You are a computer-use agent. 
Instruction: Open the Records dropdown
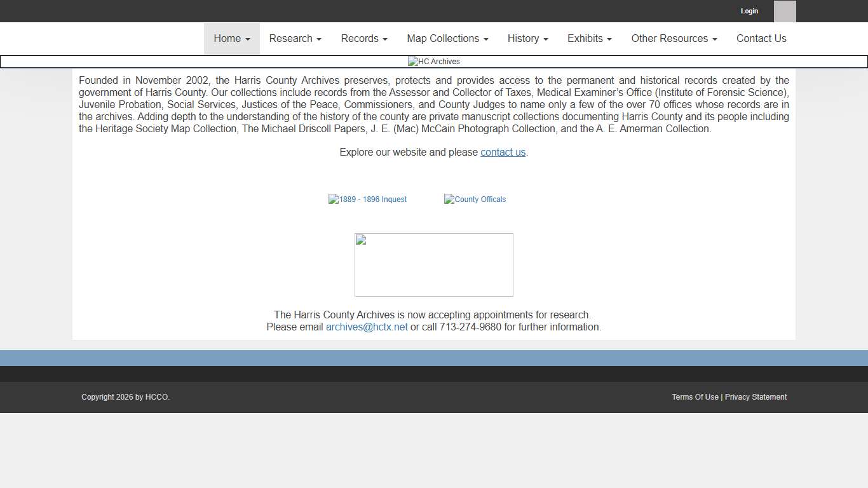[x=364, y=39]
